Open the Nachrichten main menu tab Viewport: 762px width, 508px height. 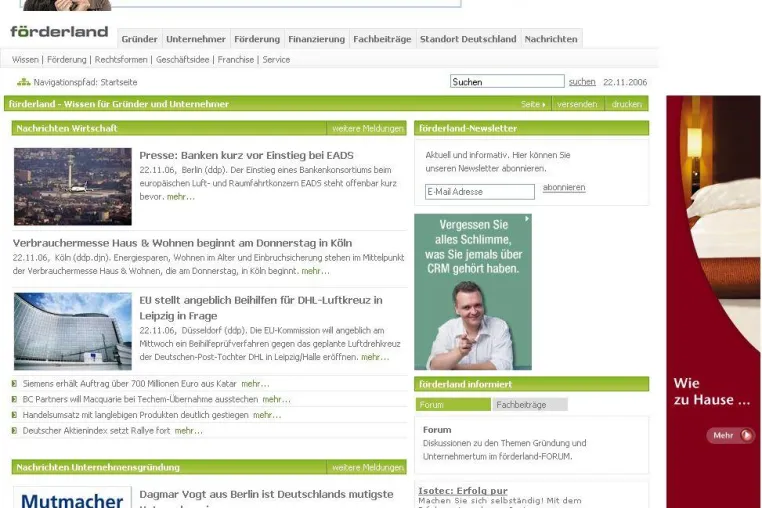(551, 39)
